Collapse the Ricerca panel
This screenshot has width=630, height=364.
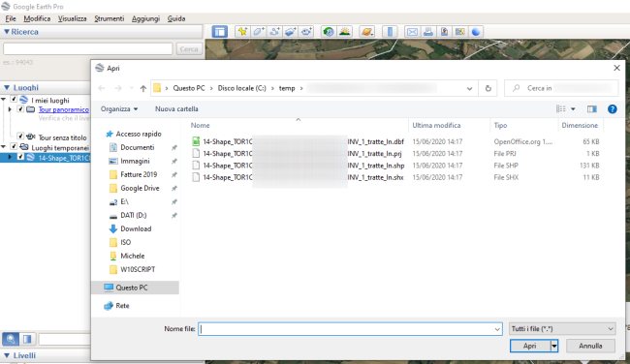point(7,31)
